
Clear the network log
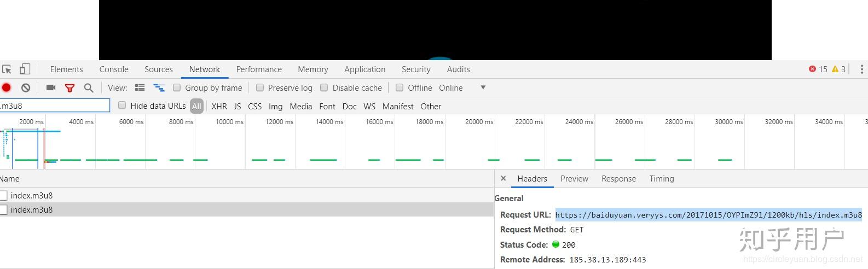click(26, 87)
